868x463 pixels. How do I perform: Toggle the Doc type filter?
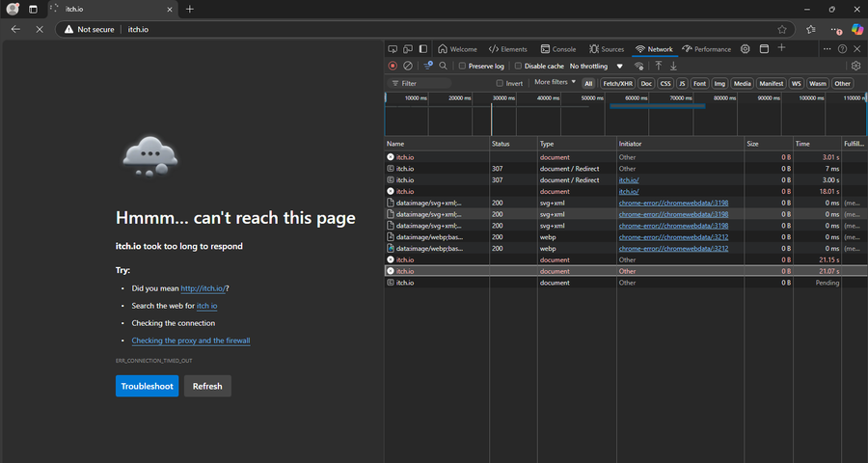pos(646,84)
